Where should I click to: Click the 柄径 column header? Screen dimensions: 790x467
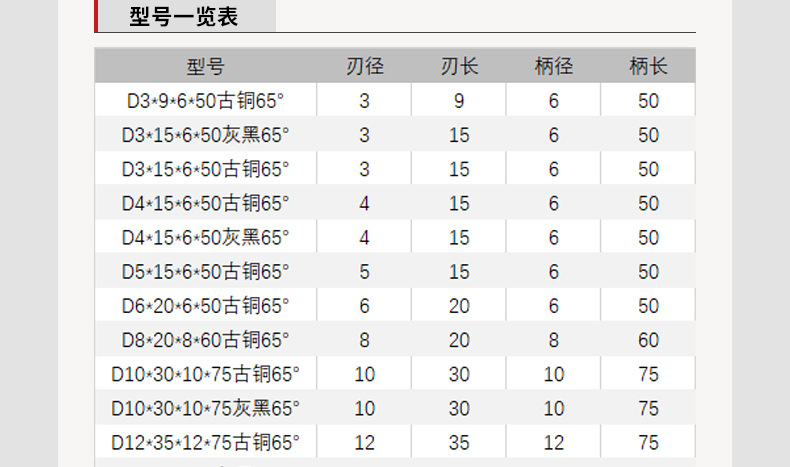point(554,67)
